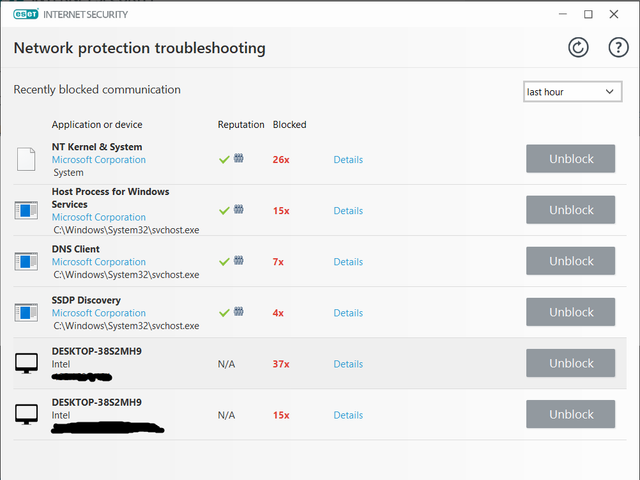Click Microsoft Corporation link under Host Process

coord(98,217)
